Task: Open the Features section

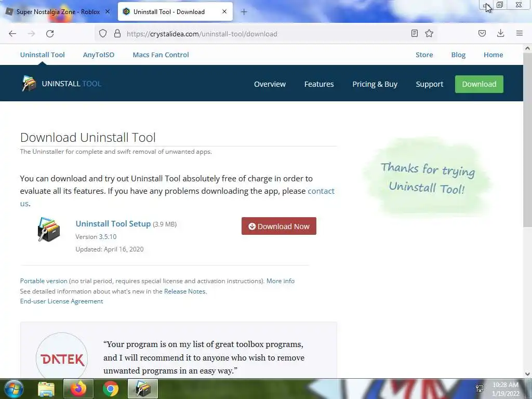Action: click(319, 84)
